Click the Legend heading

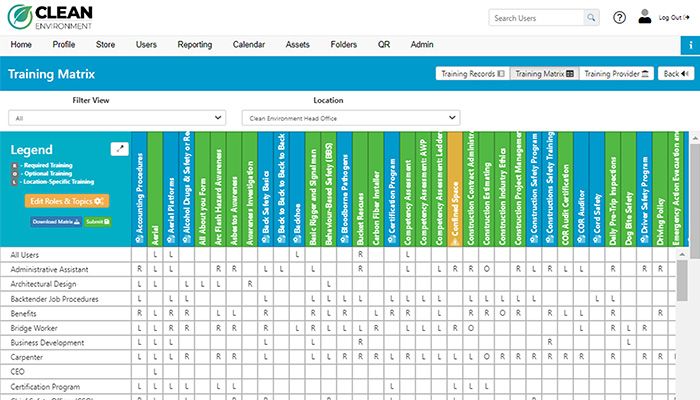(x=31, y=150)
